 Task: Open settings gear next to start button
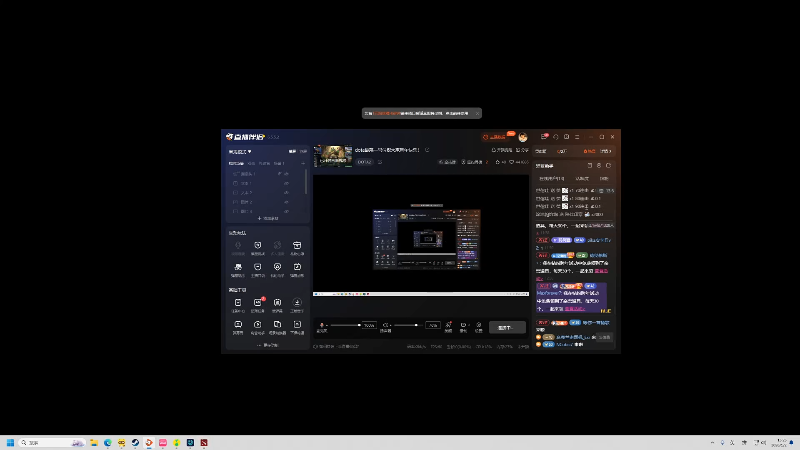(x=479, y=324)
